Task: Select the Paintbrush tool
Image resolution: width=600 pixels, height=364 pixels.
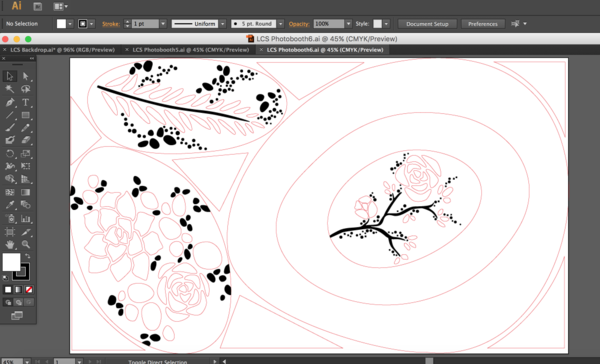Action: point(10,127)
